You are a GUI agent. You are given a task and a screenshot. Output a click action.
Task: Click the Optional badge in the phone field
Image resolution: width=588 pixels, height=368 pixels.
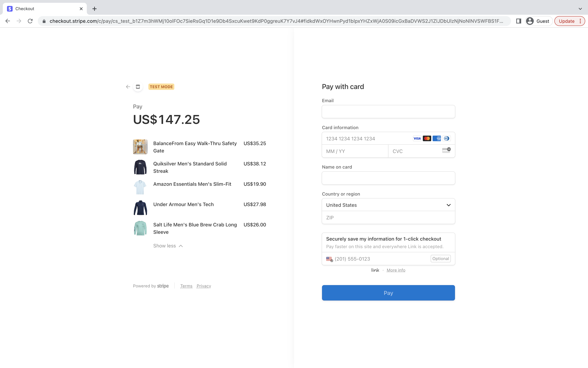point(440,259)
